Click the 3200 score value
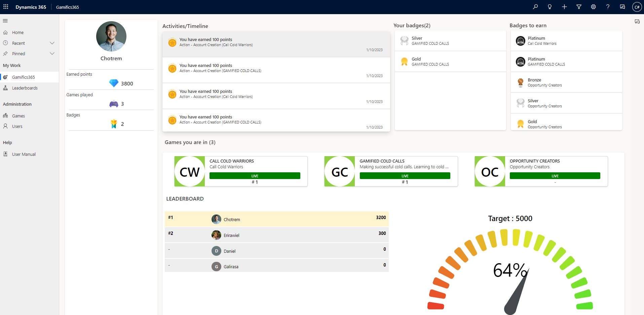Screen dimensions: 644x315 coord(381,217)
